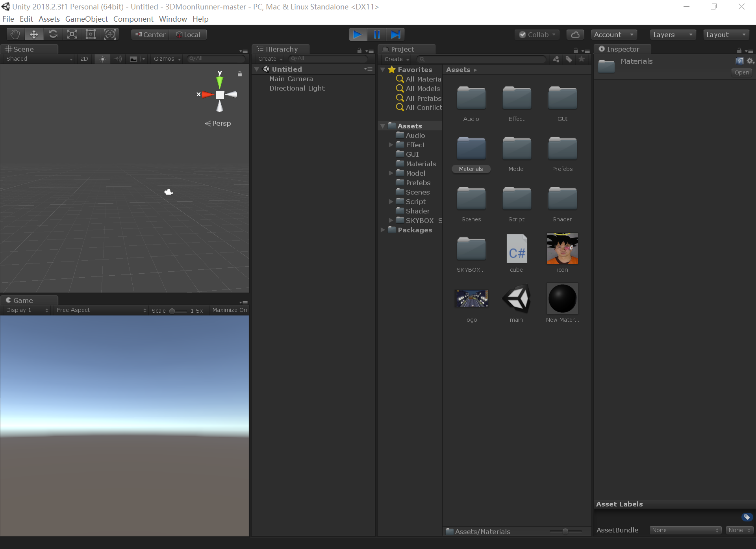
Task: Open Project Create dropdown button
Action: pos(397,59)
